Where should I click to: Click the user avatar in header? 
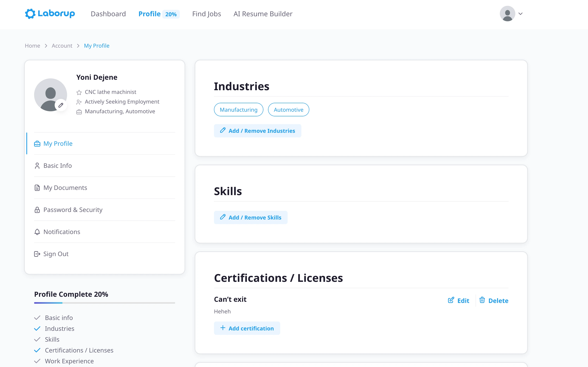click(507, 14)
